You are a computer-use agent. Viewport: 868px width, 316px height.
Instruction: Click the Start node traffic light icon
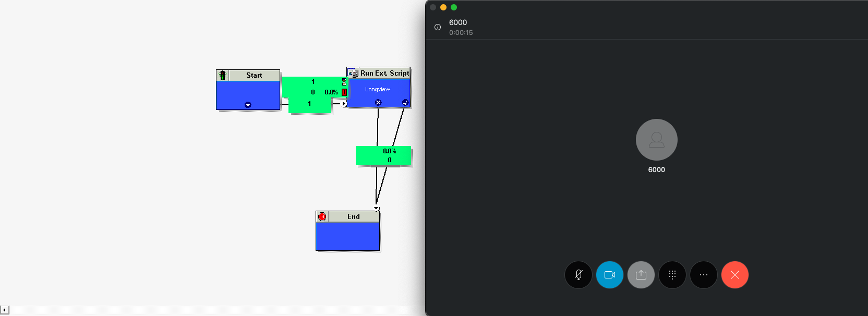223,75
